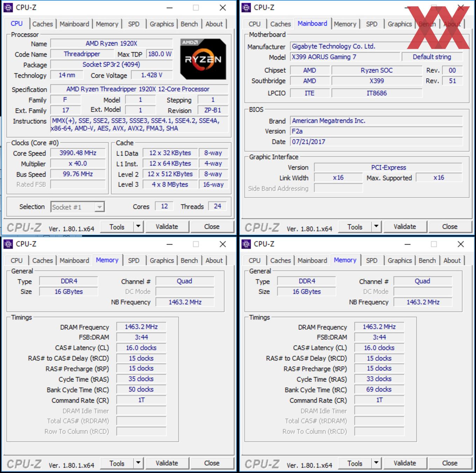Open Graphics tab in bottom-right Memory window
The width and height of the screenshot is (476, 473).
(400, 260)
